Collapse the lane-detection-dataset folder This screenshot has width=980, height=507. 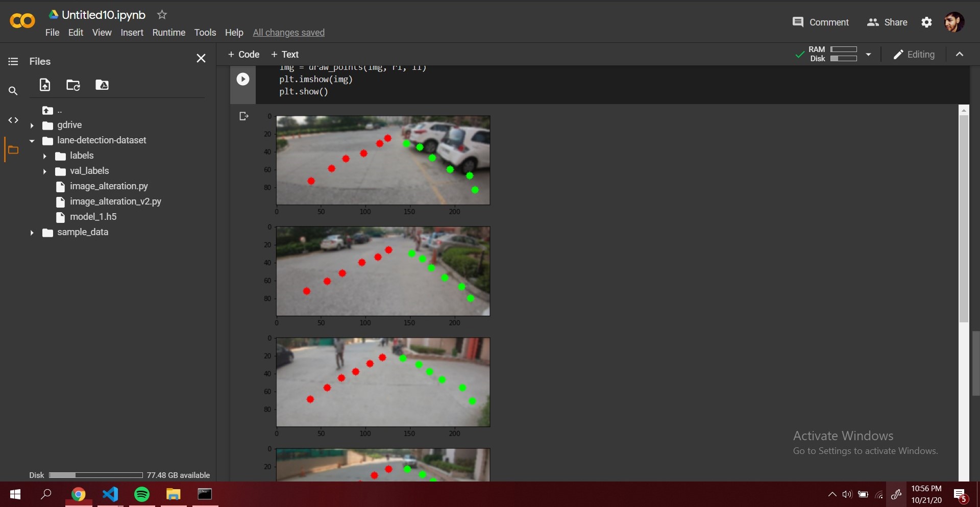click(32, 141)
